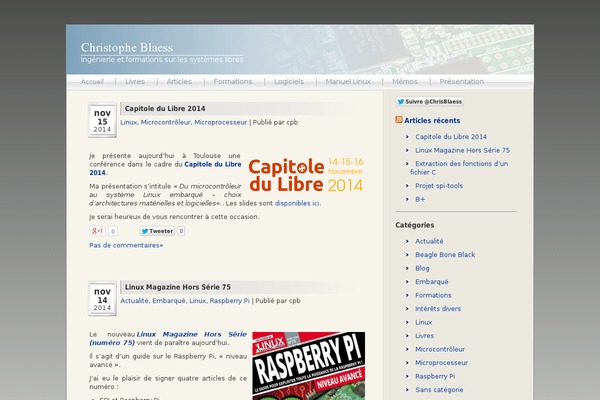Select the Blog category
The height and width of the screenshot is (400, 600).
422,268
